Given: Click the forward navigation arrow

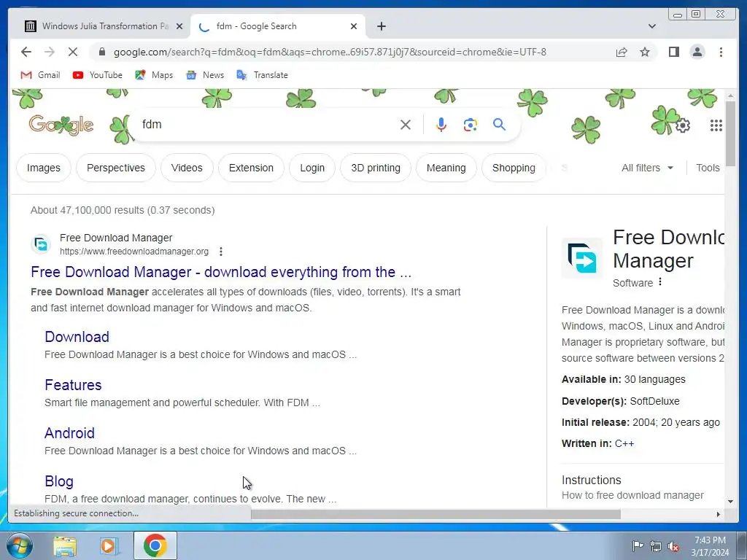Looking at the screenshot, I should pyautogui.click(x=50, y=52).
